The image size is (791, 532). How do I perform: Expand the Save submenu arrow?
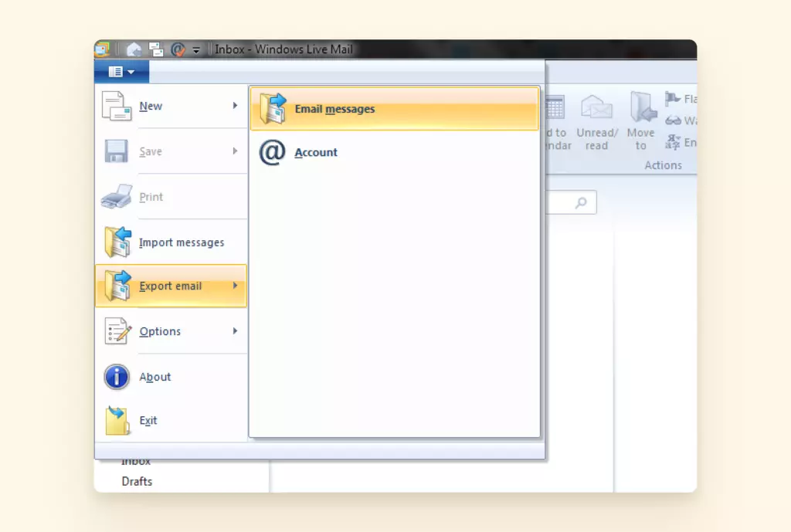[x=235, y=151]
